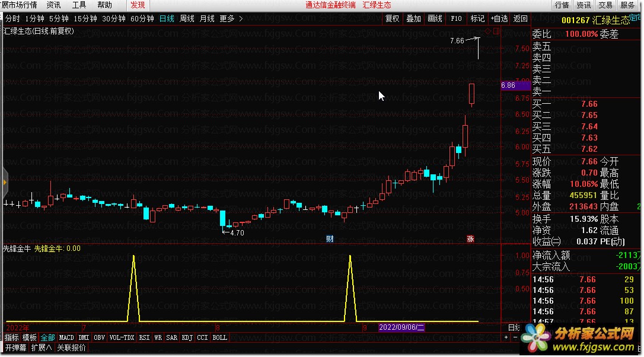The height and width of the screenshot is (357, 644).
Task: Click the left-edge panel expand arrow
Action: click(x=5, y=182)
